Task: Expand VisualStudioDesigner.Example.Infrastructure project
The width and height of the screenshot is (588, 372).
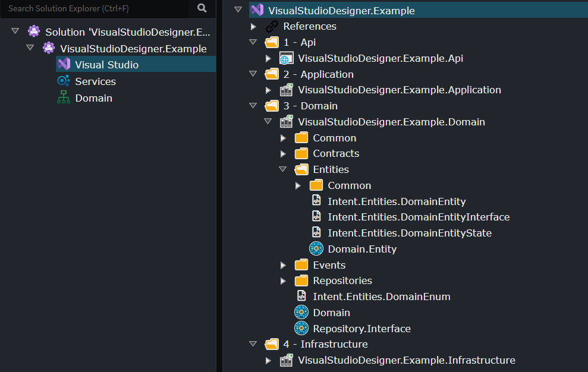Action: [268, 361]
